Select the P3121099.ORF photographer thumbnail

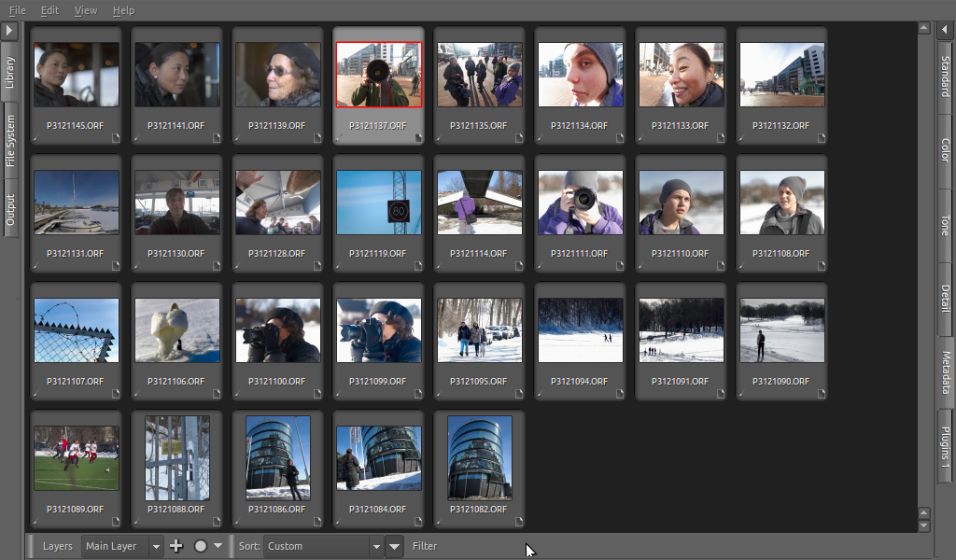(x=379, y=330)
